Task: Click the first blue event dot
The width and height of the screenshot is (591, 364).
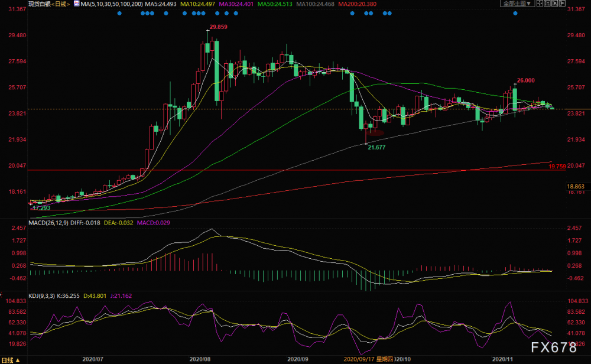Action: tap(119, 13)
